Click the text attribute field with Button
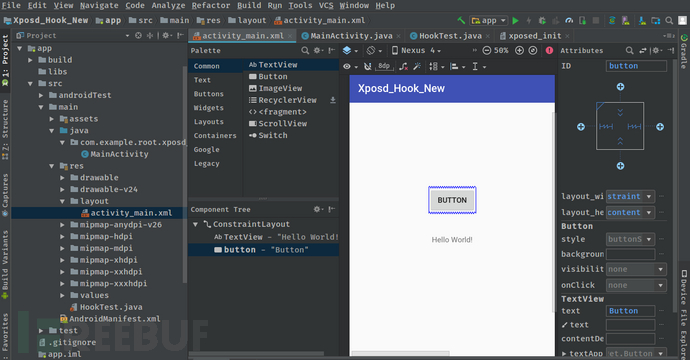This screenshot has height=360, width=690. point(630,311)
